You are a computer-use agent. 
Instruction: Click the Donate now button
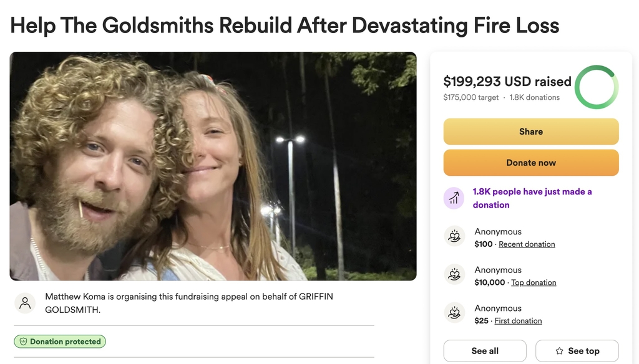point(531,163)
